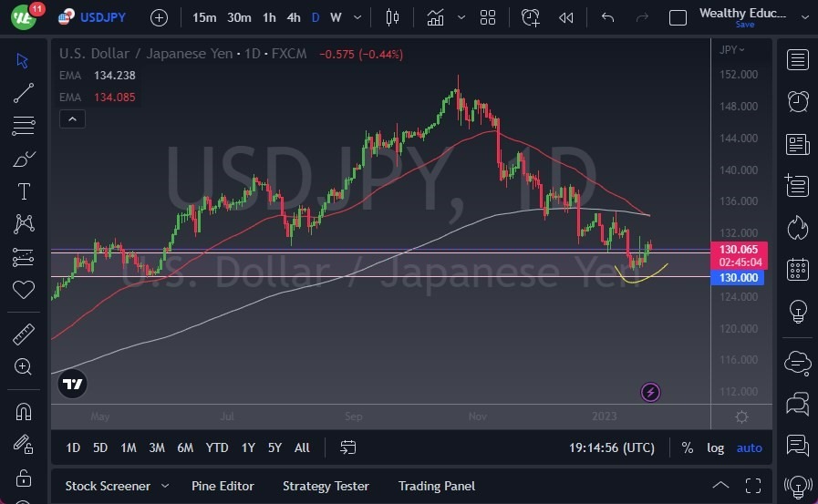818x504 pixels.
Task: Open the Ideas lightbulb panel
Action: click(798, 312)
